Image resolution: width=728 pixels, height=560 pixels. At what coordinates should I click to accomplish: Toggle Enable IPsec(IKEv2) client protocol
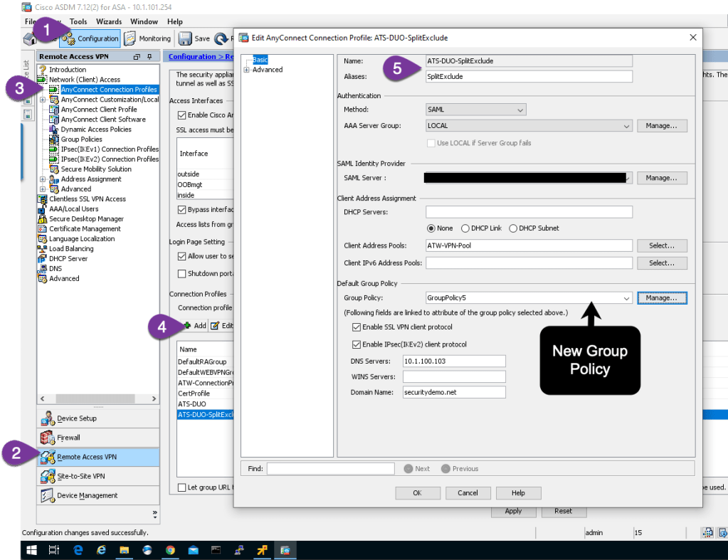[x=357, y=344]
